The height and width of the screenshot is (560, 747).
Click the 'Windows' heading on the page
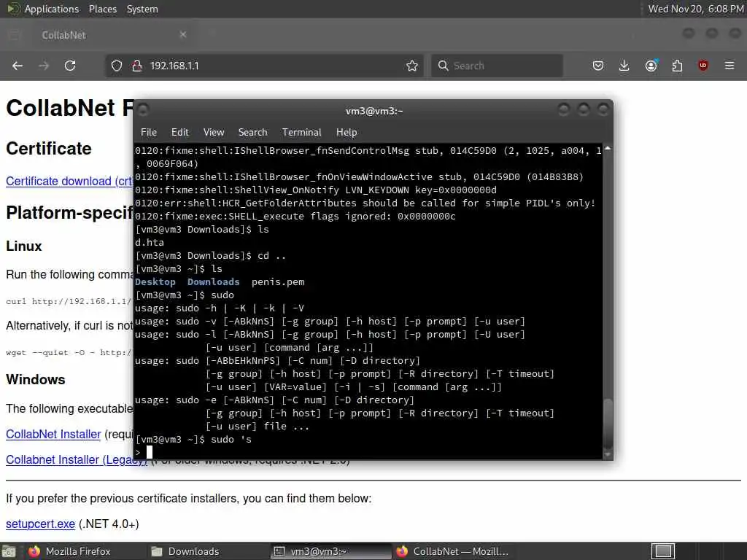tap(36, 379)
